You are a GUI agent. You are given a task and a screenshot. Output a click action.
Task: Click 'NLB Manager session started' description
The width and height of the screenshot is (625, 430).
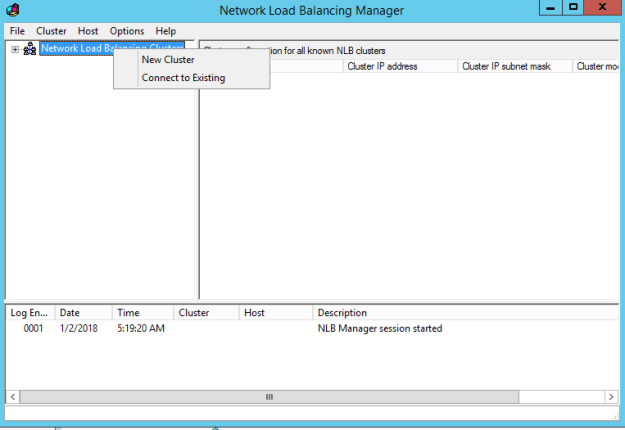click(380, 328)
